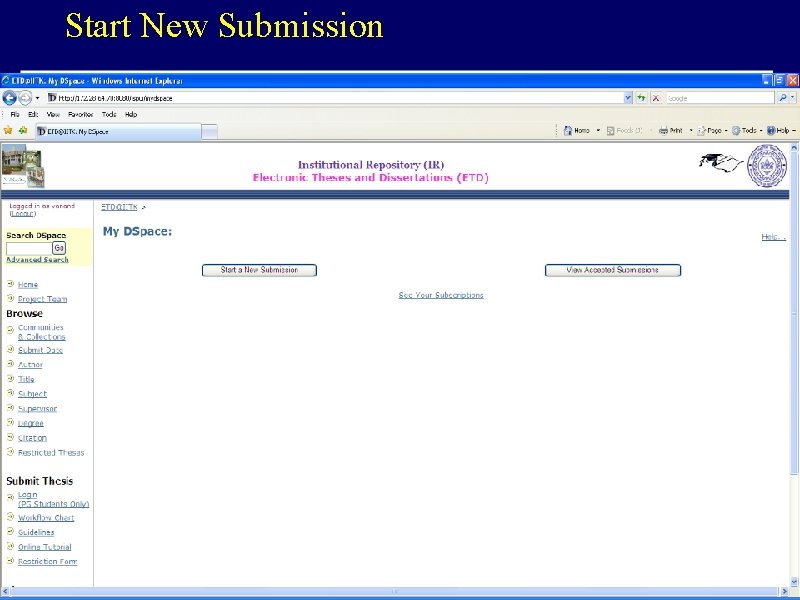Click Start a New Submission
Screen dimensions: 800x600
[x=259, y=269]
